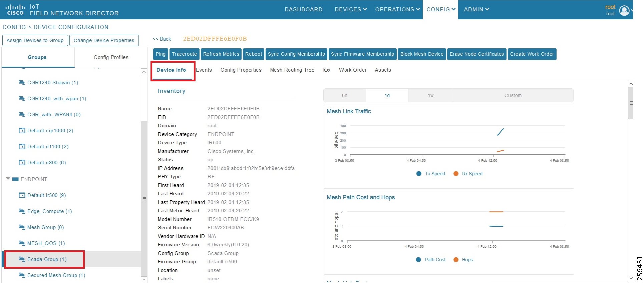Open the Events tab
Screen dimensions: 644x283
tap(204, 70)
